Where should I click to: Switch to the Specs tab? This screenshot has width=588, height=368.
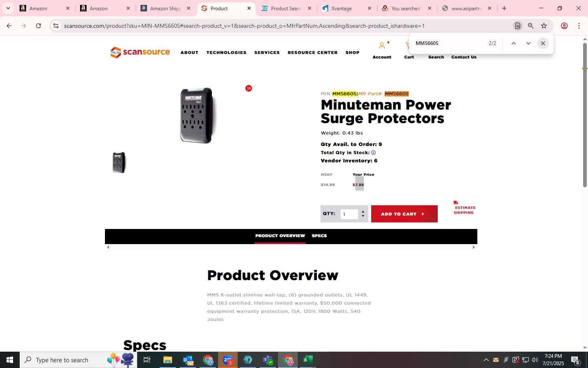click(x=319, y=236)
